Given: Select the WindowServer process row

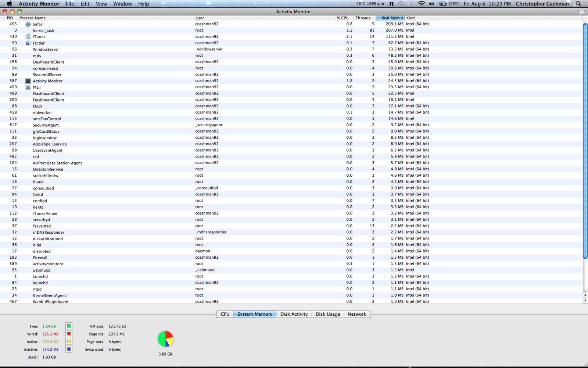Looking at the screenshot, I should (x=291, y=49).
